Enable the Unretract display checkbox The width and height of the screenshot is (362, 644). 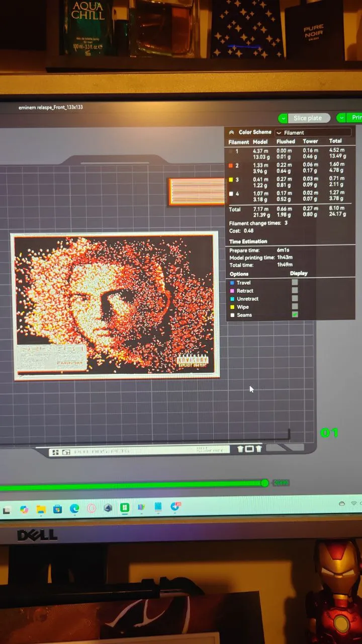point(295,298)
